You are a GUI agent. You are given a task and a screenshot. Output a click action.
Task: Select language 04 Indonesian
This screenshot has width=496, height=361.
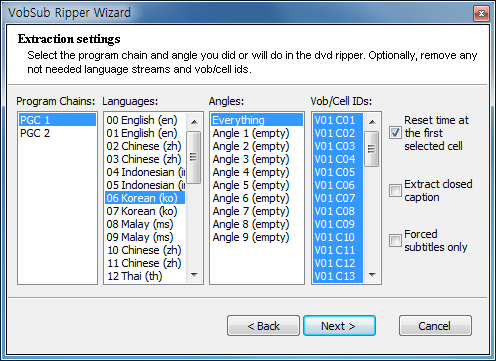click(x=145, y=172)
